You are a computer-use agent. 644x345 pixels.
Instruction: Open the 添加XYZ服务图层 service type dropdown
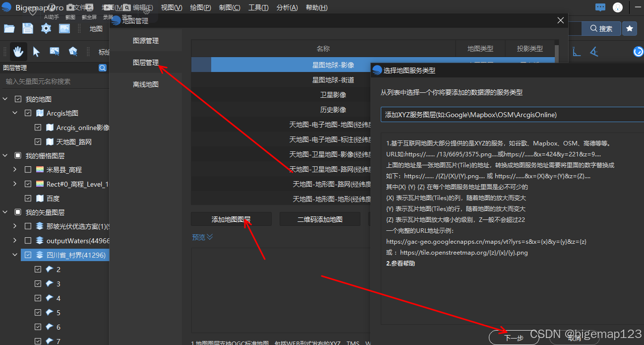[x=512, y=115]
